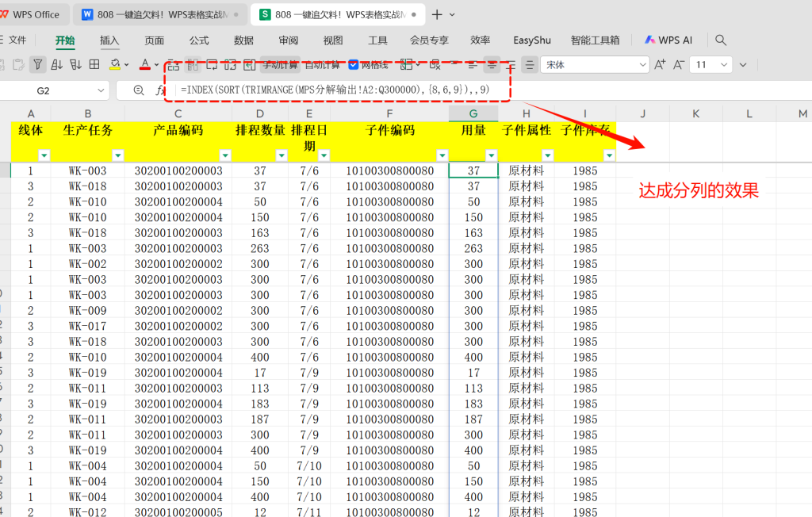Image resolution: width=812 pixels, height=517 pixels.
Task: Click the zoom magnifier in formula bar
Action: [138, 90]
